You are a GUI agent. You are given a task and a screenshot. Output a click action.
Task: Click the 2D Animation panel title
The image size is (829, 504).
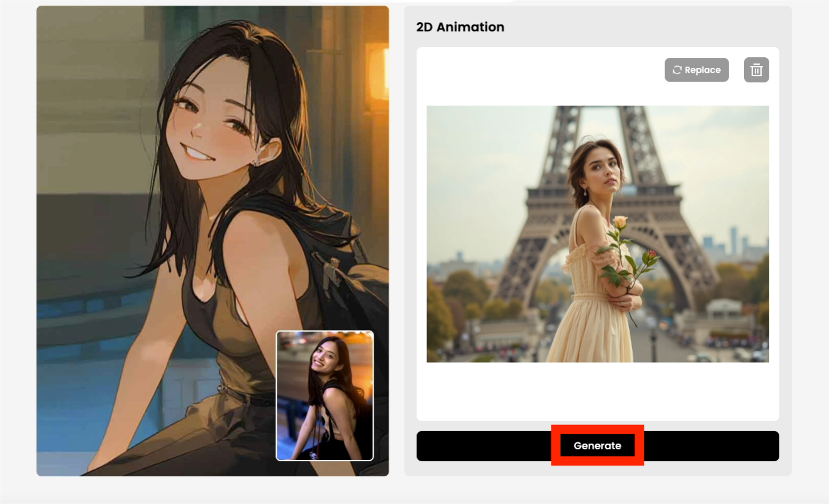[459, 26]
